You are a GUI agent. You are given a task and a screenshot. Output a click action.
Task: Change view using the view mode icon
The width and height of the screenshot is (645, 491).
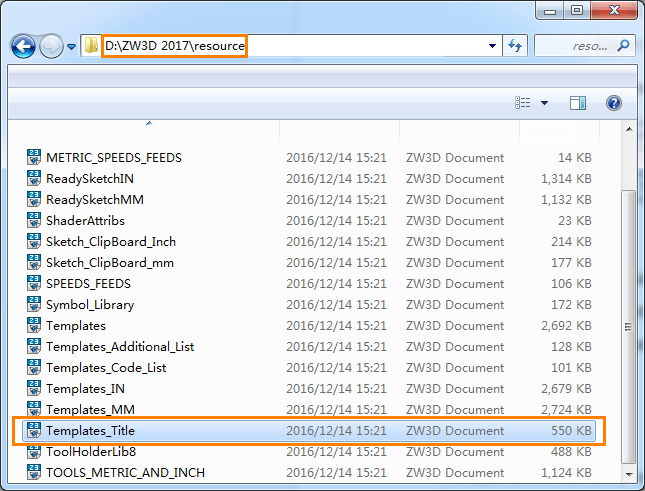click(522, 103)
